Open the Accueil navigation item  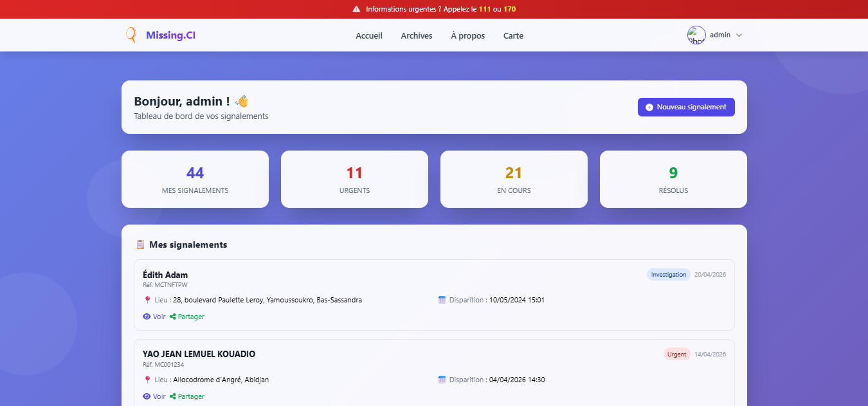point(369,36)
